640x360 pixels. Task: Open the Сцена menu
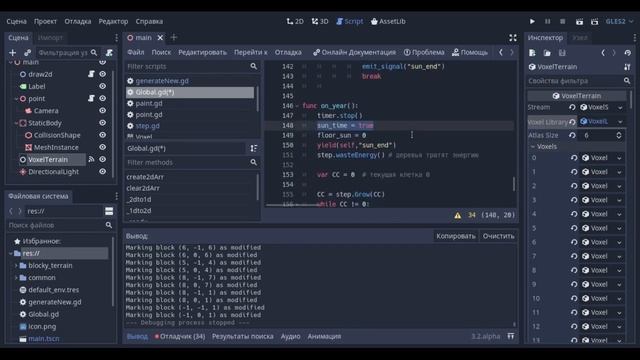click(16, 21)
